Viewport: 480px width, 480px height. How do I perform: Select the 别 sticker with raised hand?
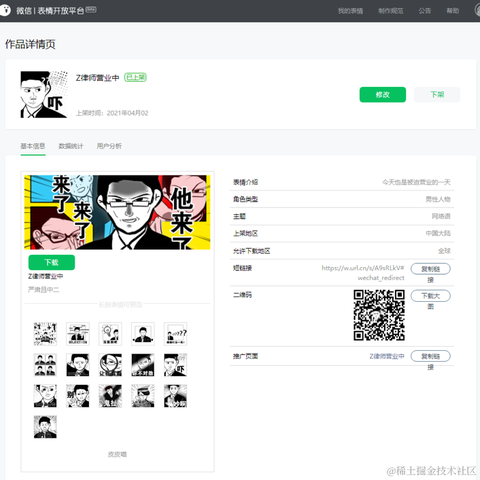pos(78,396)
